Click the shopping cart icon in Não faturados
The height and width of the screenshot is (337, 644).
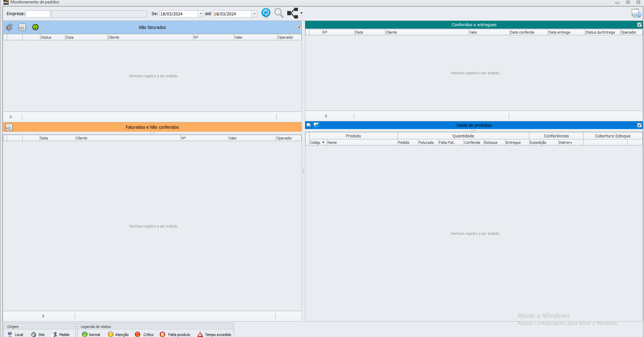[x=9, y=27]
